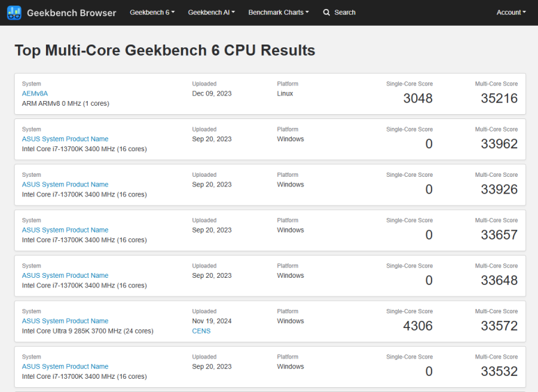Click the multi-core score 33648
This screenshot has height=392, width=538.
pos(499,281)
